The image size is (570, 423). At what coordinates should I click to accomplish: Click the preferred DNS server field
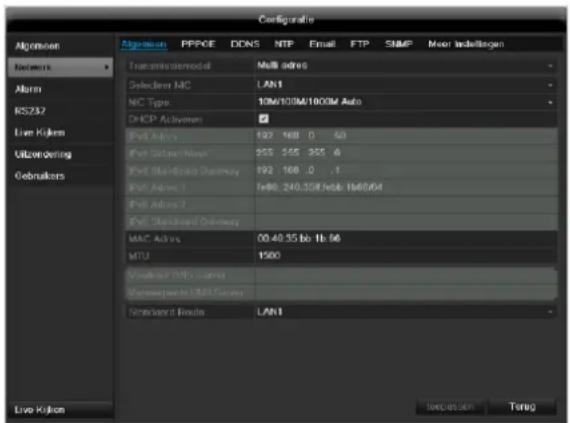406,275
